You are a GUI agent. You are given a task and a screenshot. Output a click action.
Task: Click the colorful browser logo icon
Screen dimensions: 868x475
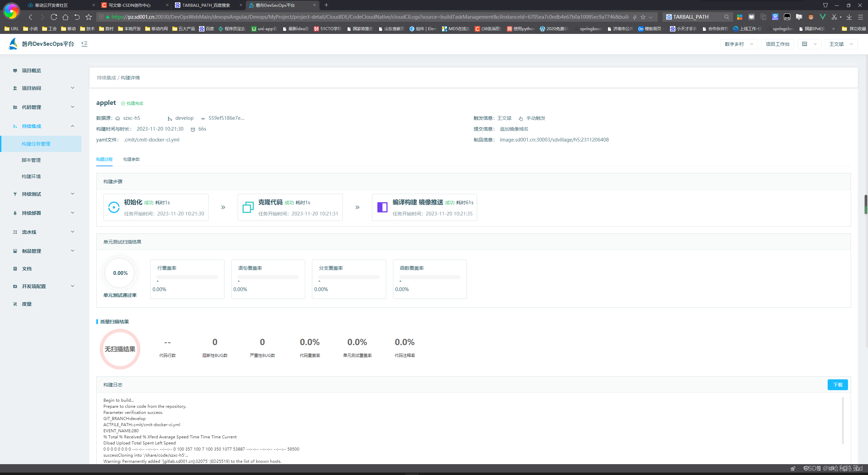11,12
